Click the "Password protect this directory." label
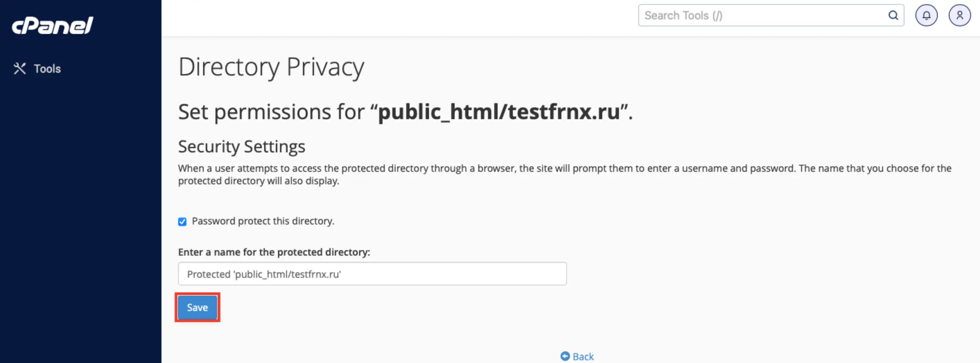 tap(263, 221)
